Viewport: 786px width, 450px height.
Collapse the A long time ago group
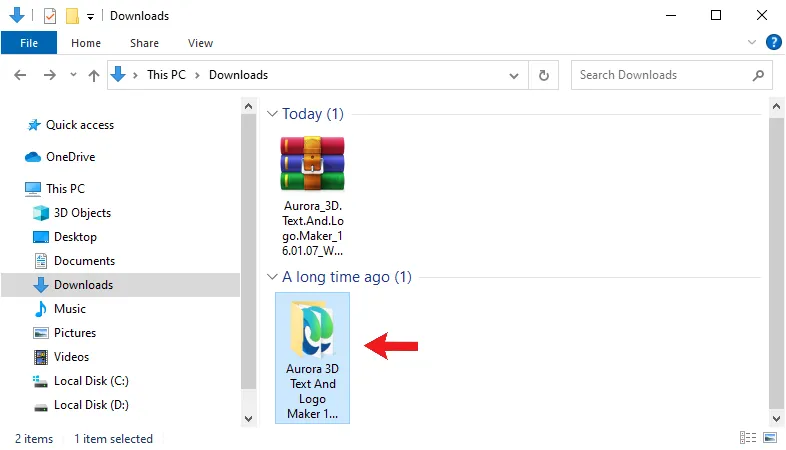point(272,277)
